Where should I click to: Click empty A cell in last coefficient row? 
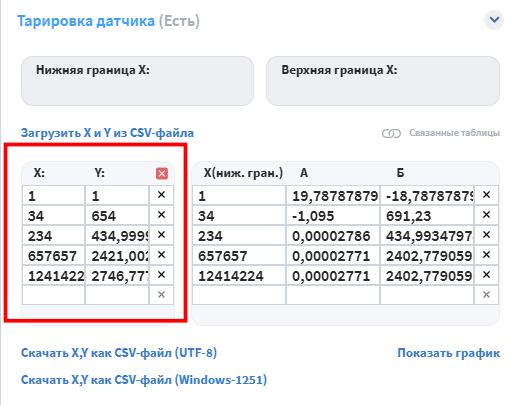[333, 295]
